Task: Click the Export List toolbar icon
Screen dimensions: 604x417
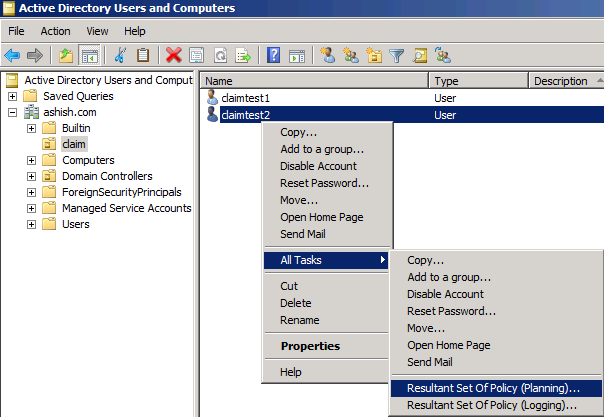Action: (243, 55)
